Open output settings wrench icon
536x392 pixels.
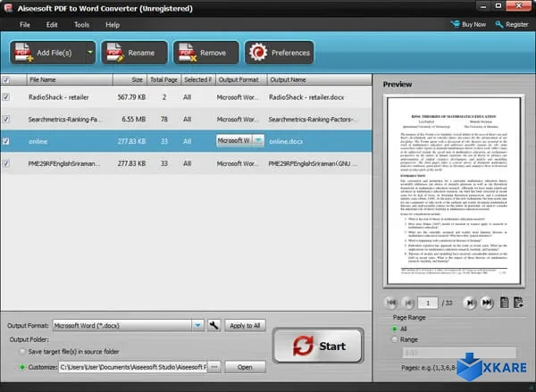coord(214,325)
